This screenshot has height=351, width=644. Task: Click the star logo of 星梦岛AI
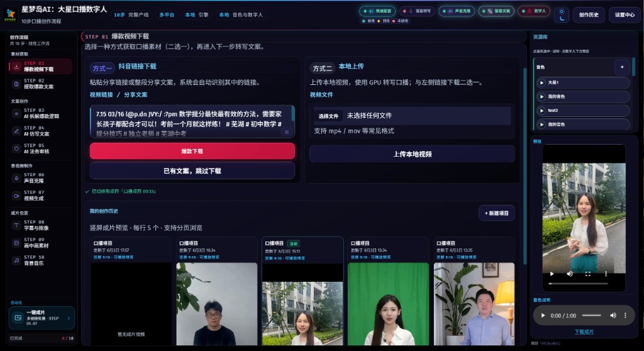coord(10,14)
